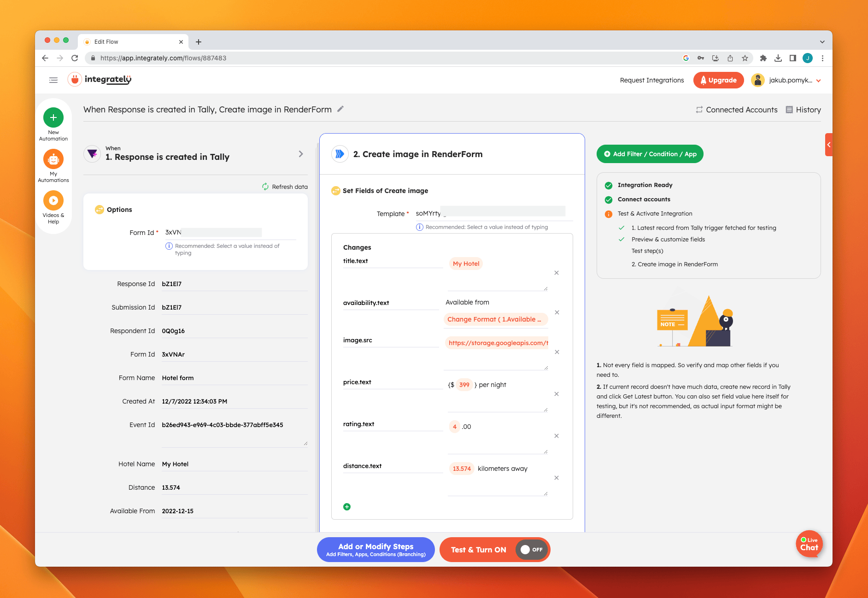Open Videos & Help play icon
Image resolution: width=868 pixels, height=598 pixels.
pyautogui.click(x=53, y=200)
